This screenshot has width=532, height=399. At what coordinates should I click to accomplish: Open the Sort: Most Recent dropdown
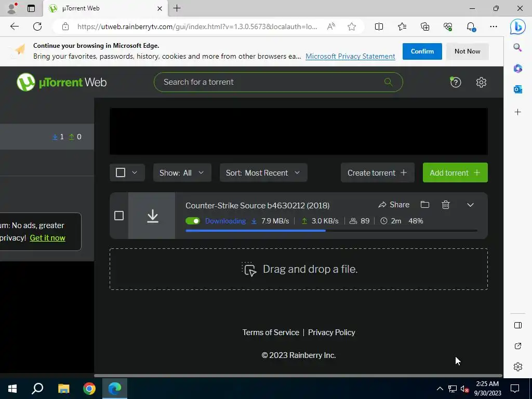tap(263, 172)
